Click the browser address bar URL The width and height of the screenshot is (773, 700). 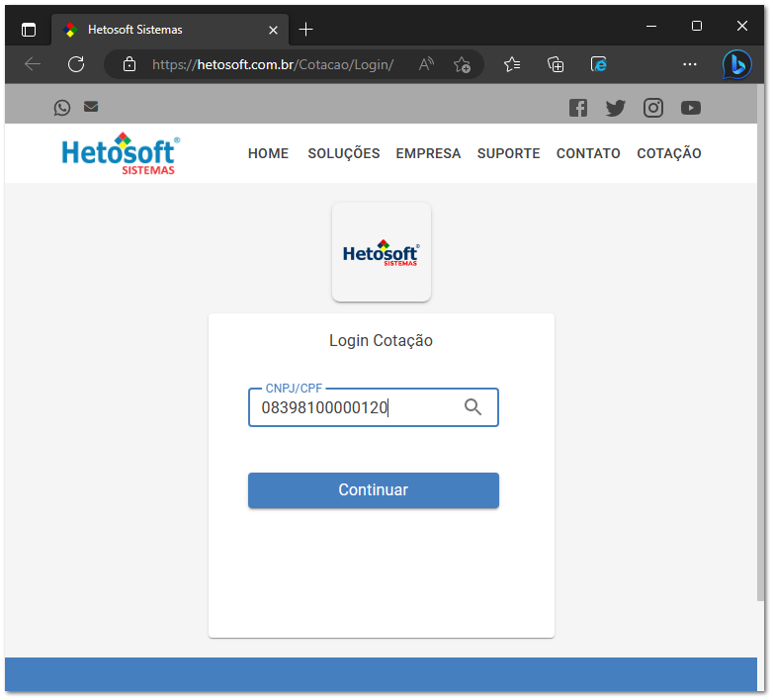point(273,64)
